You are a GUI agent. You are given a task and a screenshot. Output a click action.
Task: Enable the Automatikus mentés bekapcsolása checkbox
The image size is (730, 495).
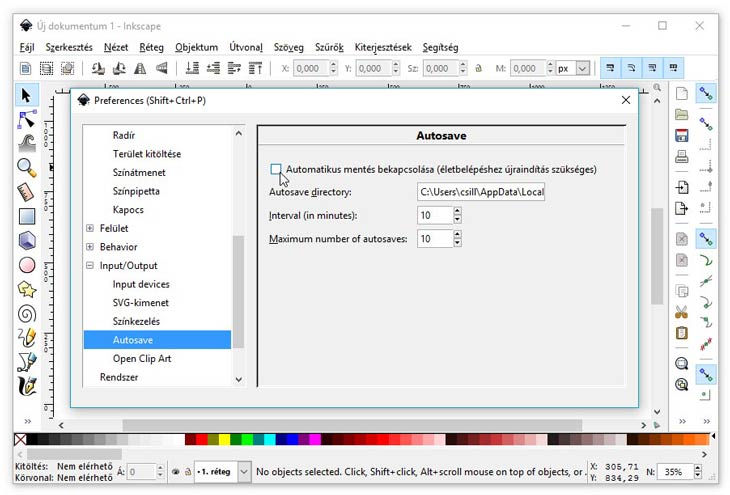point(276,170)
